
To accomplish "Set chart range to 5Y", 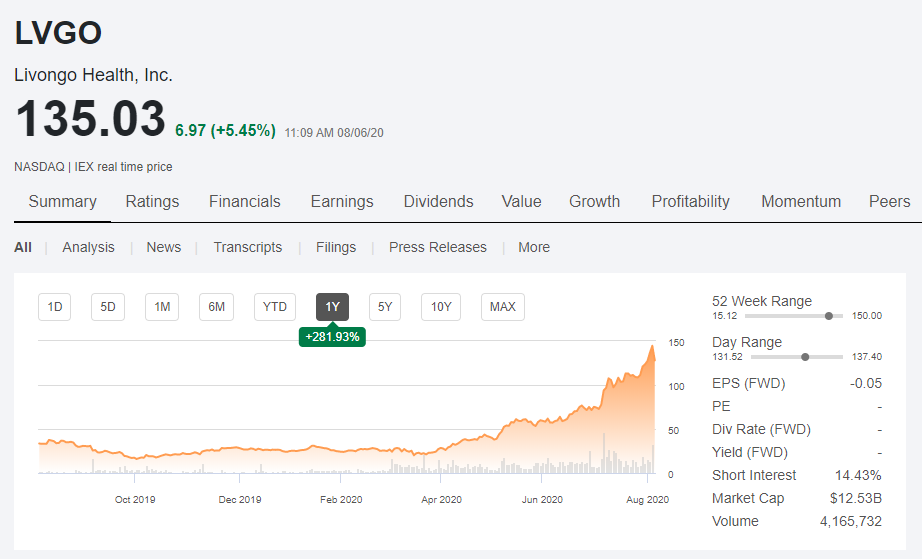I will (x=385, y=307).
